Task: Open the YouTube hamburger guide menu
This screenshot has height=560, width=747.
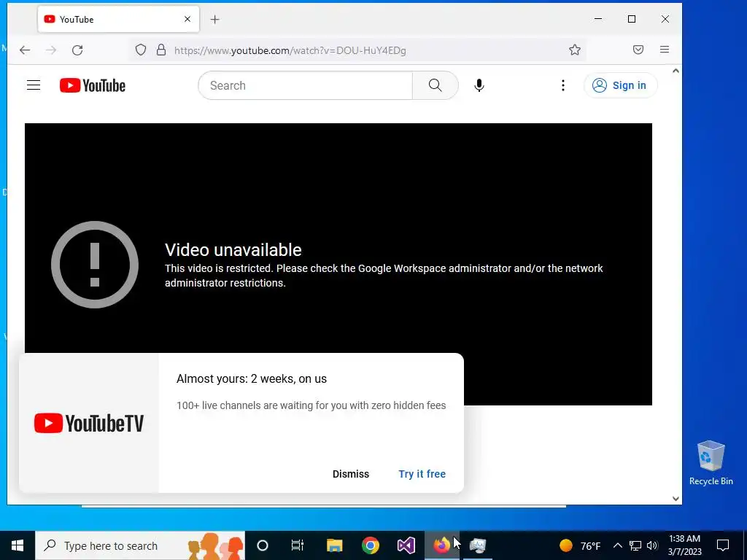Action: click(34, 85)
